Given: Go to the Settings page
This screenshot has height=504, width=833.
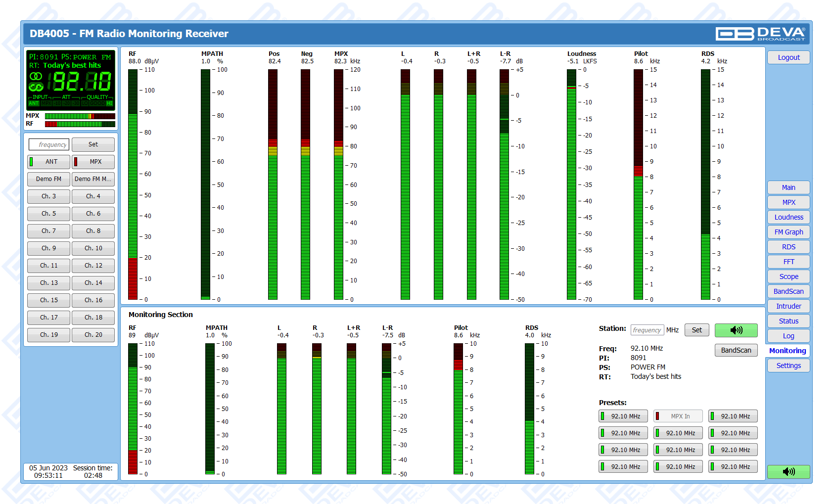Looking at the screenshot, I should pyautogui.click(x=788, y=366).
